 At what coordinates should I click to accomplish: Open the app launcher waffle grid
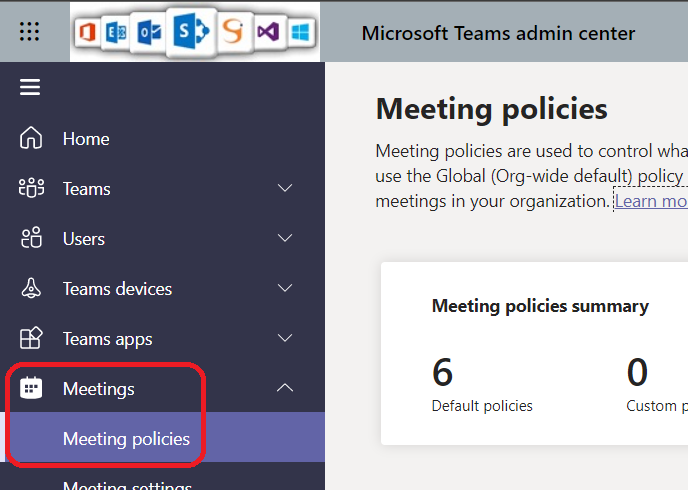pos(30,32)
